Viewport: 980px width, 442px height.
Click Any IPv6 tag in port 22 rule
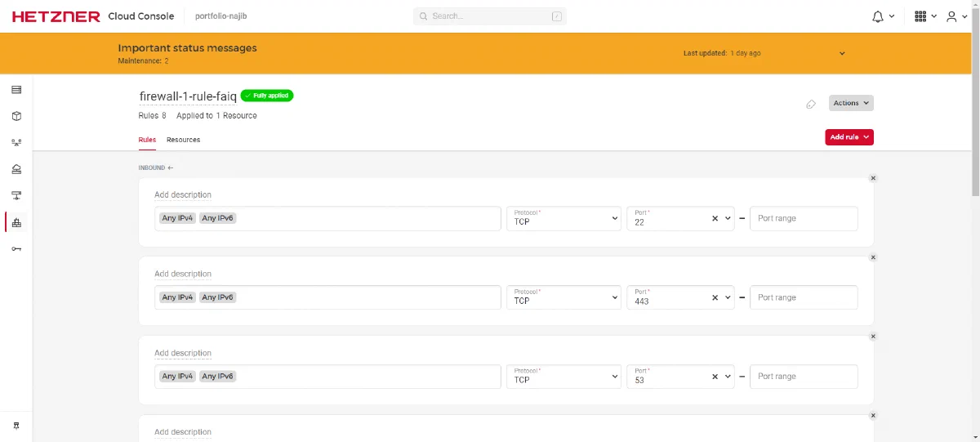[x=217, y=218]
